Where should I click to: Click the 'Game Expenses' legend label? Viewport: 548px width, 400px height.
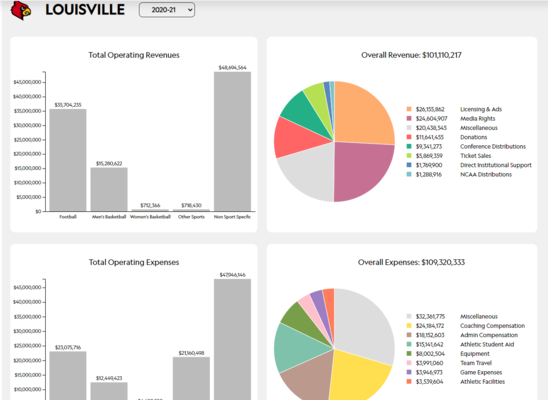click(x=481, y=372)
